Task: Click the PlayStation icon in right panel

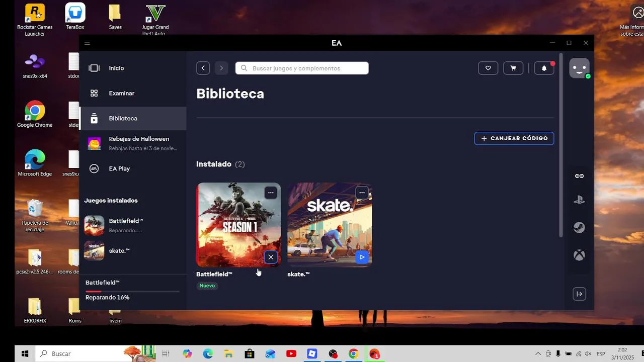Action: [579, 200]
